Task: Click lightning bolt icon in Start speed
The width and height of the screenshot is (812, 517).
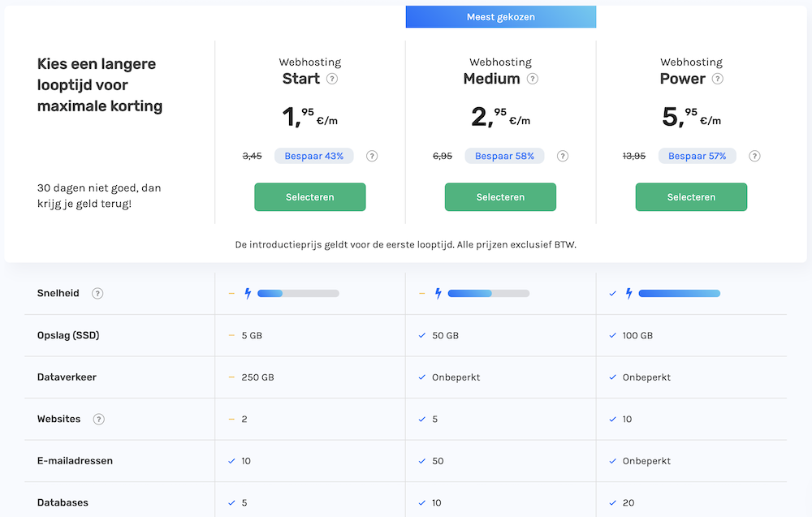Action: tap(248, 294)
